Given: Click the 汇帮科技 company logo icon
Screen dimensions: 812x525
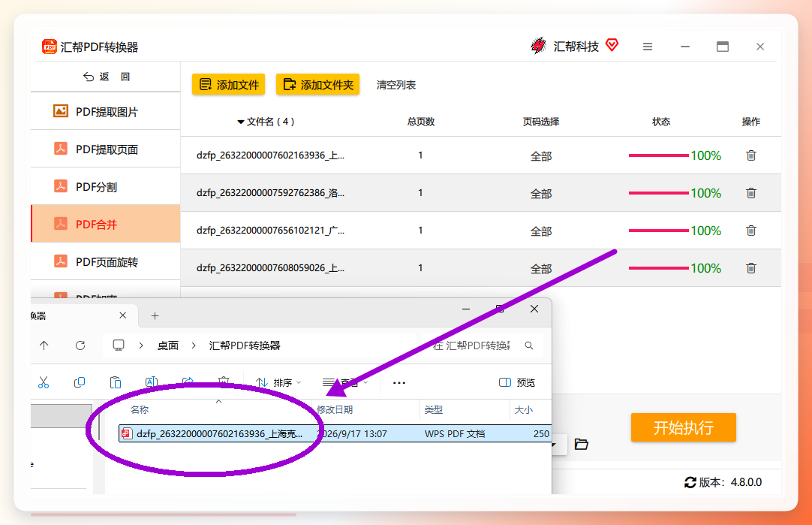Looking at the screenshot, I should (539, 46).
